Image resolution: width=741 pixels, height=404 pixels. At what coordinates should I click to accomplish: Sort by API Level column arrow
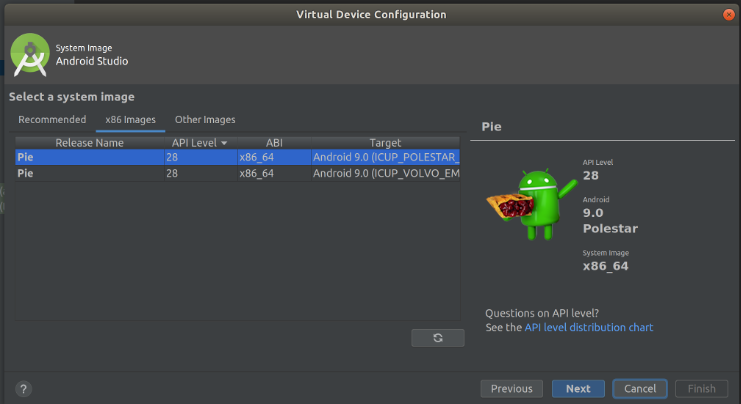pos(224,143)
